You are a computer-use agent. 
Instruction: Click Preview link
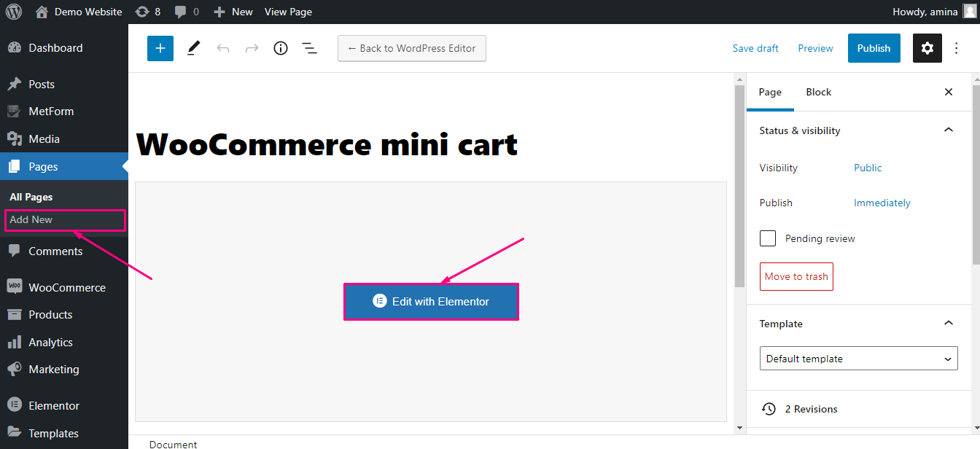pyautogui.click(x=815, y=48)
